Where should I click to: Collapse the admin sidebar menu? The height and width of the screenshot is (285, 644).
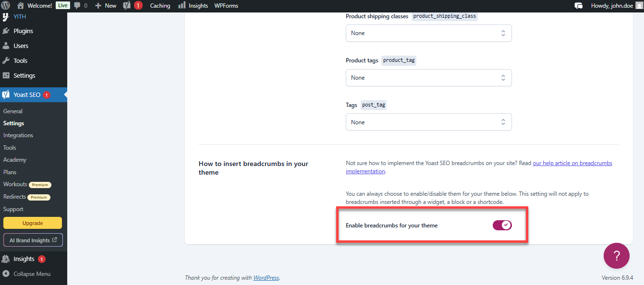click(x=31, y=273)
